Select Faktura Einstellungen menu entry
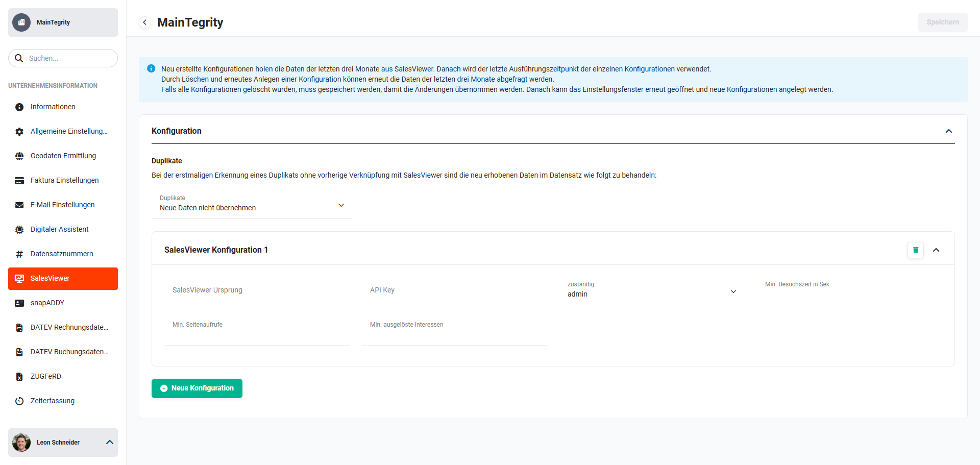This screenshot has width=980, height=465. pos(63,181)
